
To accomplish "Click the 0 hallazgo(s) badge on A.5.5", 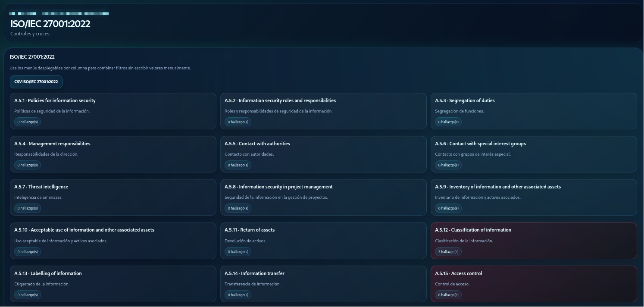I will (238, 165).
